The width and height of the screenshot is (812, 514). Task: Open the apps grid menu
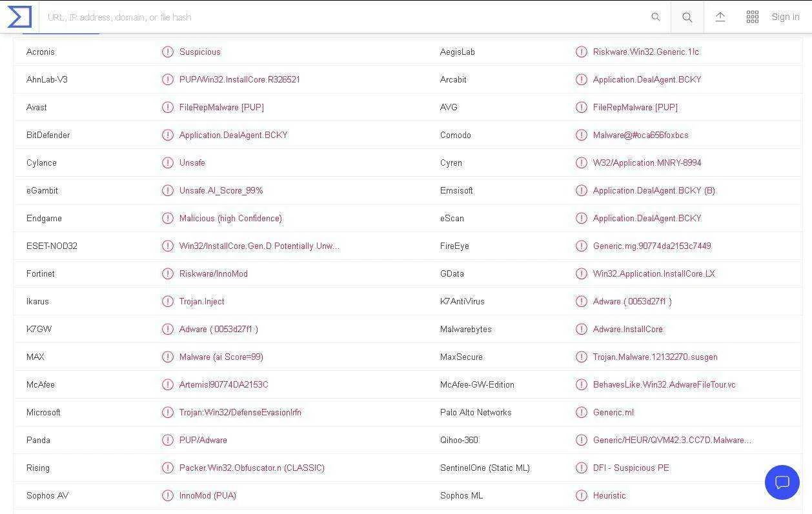(x=753, y=17)
